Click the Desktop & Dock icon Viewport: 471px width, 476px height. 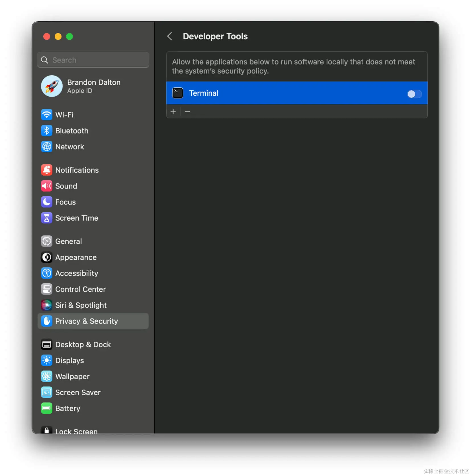click(x=46, y=344)
